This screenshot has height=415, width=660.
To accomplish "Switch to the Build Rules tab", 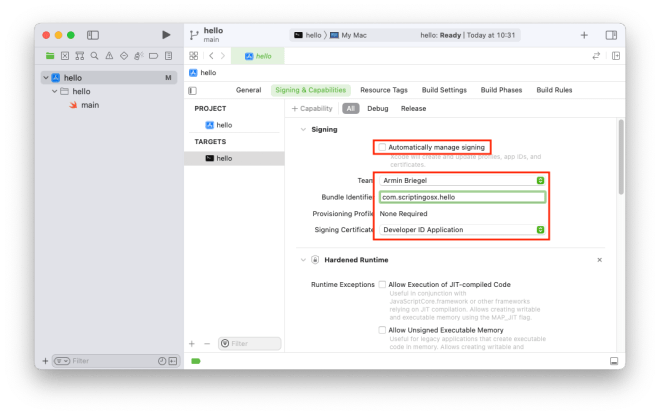I will coord(554,90).
